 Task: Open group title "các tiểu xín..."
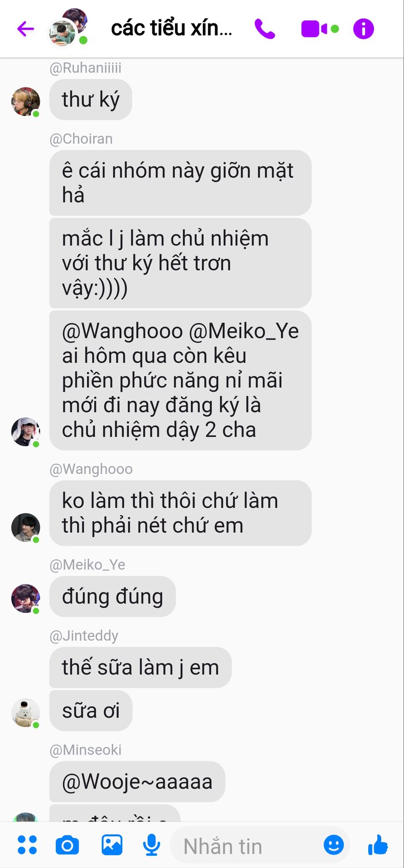click(x=172, y=28)
